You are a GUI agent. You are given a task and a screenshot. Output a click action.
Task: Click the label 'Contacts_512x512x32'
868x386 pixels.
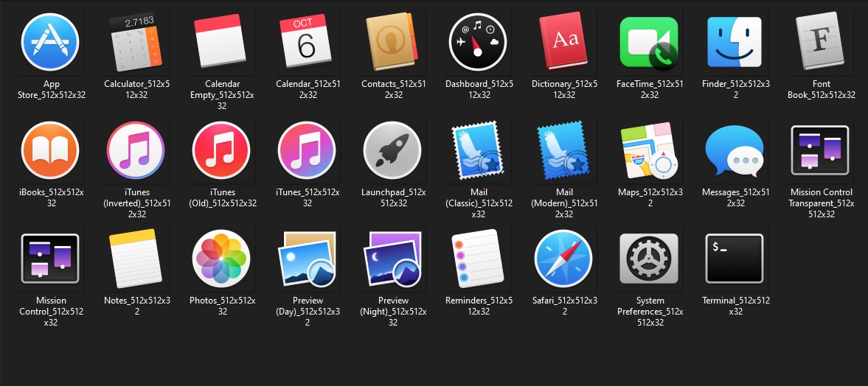pyautogui.click(x=394, y=90)
